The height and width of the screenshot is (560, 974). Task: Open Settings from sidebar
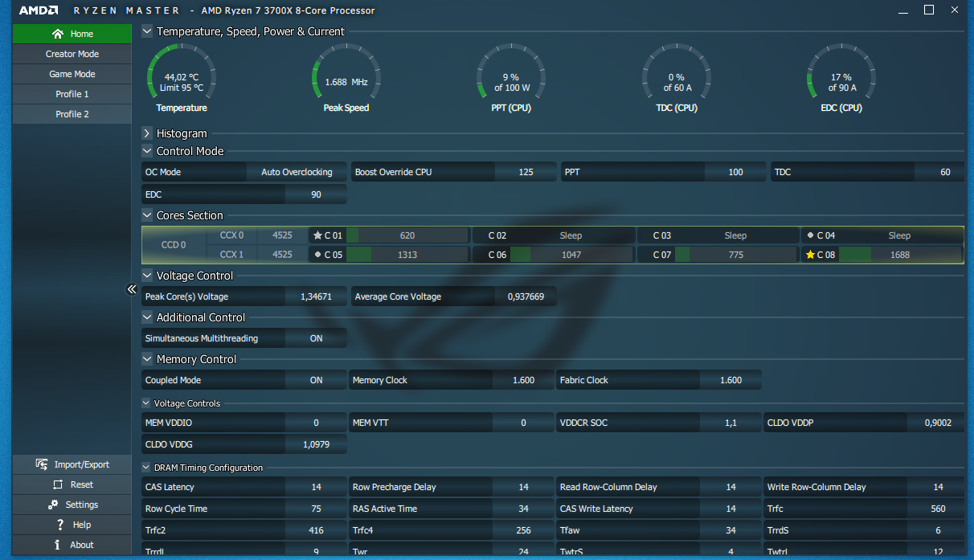pos(72,505)
